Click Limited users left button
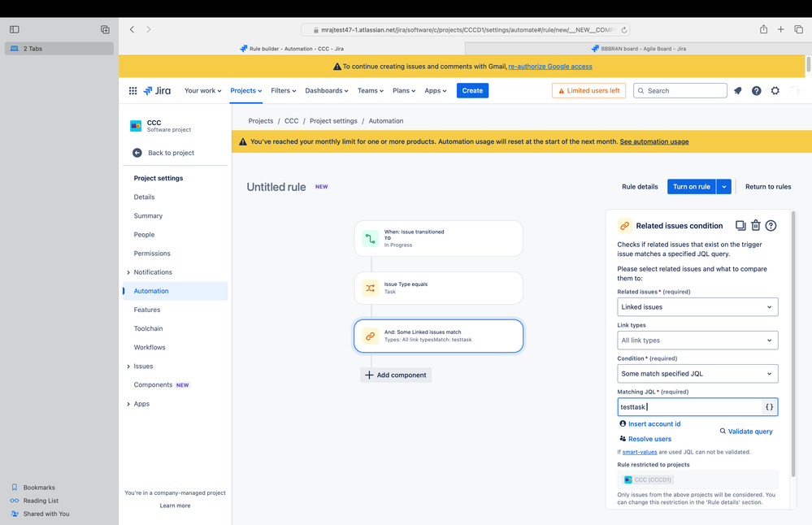The height and width of the screenshot is (525, 812). [588, 90]
